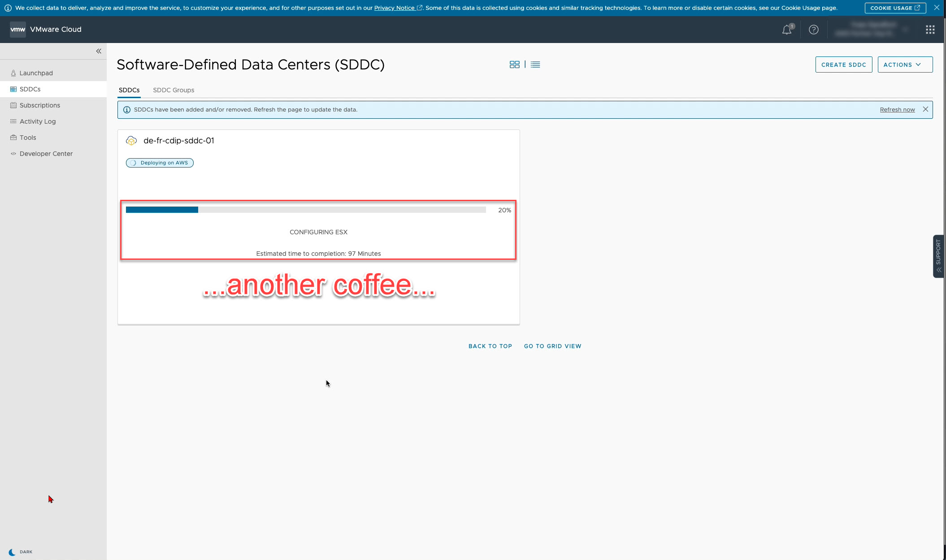Expand the ACTIONS dropdown

click(905, 65)
